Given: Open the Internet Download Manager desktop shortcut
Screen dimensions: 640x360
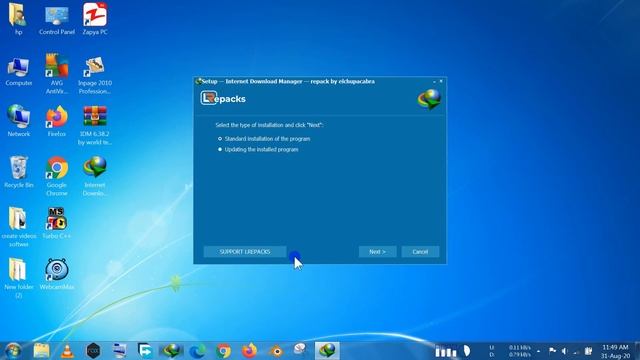Looking at the screenshot, I should [x=95, y=176].
